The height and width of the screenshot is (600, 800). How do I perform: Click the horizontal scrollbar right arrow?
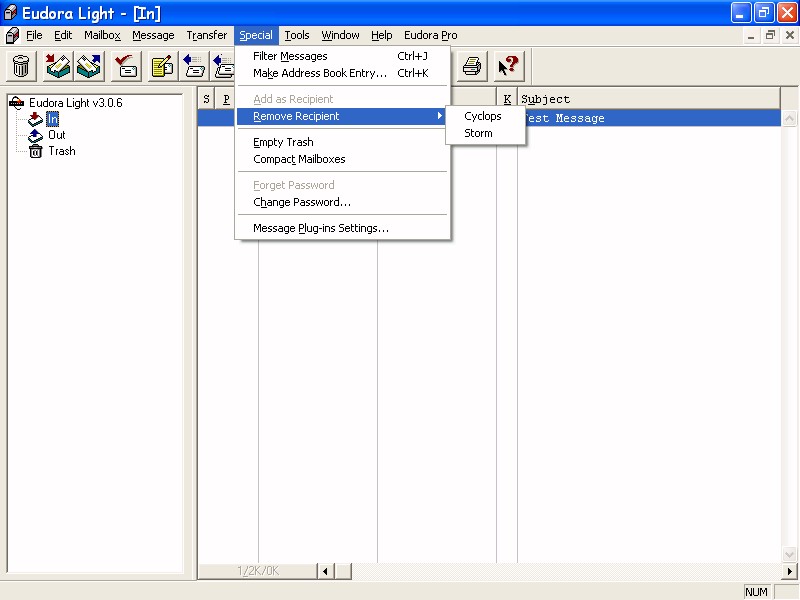point(789,571)
